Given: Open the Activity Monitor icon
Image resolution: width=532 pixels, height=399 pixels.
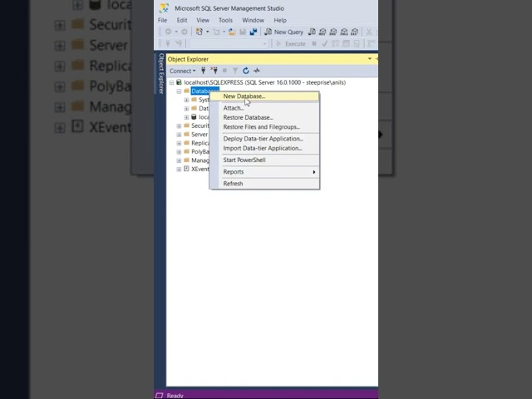Looking at the screenshot, I should click(257, 71).
